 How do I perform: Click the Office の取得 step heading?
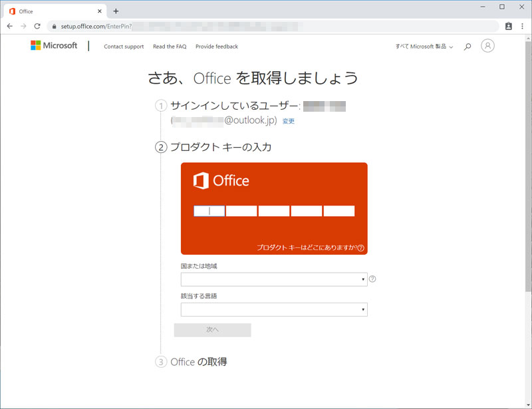[x=199, y=362]
